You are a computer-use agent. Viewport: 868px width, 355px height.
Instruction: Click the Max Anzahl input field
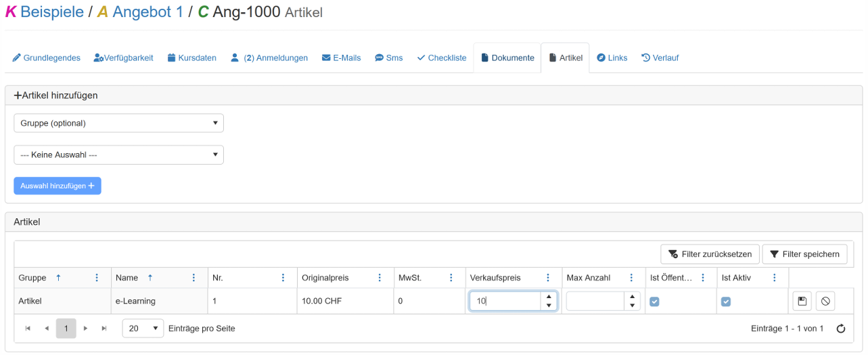tap(594, 301)
